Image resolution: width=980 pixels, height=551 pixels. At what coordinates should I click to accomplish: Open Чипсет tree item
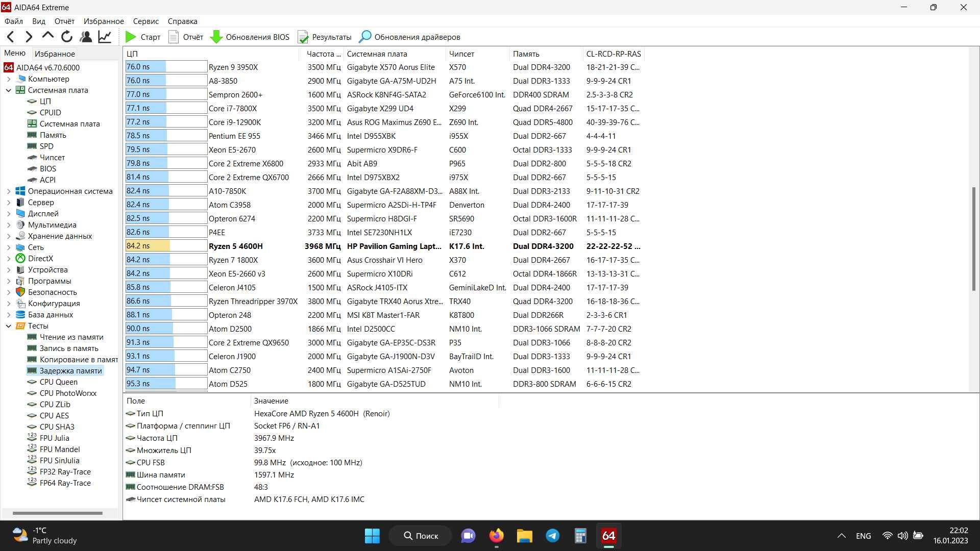pos(46,158)
